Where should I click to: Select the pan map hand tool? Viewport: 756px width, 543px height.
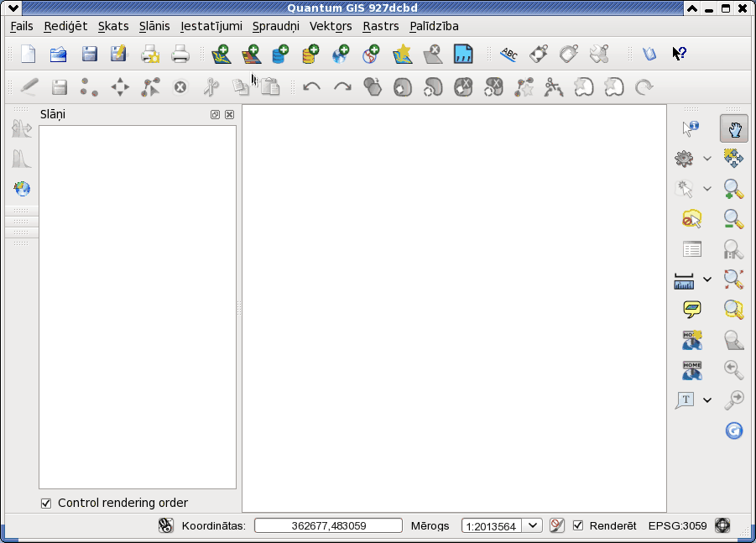(x=734, y=128)
